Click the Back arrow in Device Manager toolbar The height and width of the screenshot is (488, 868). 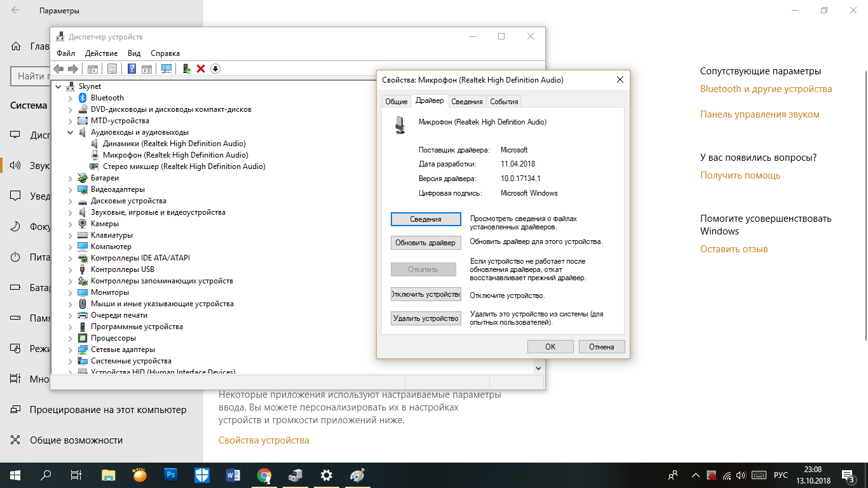click(x=58, y=69)
